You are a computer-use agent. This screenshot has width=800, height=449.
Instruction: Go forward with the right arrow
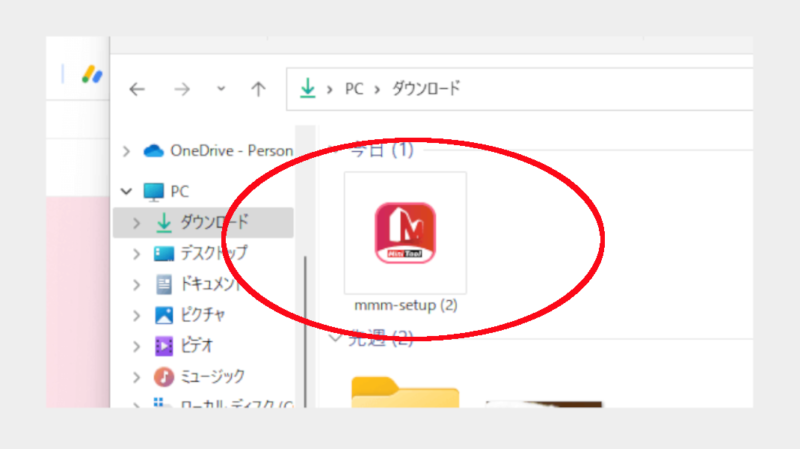pos(182,89)
